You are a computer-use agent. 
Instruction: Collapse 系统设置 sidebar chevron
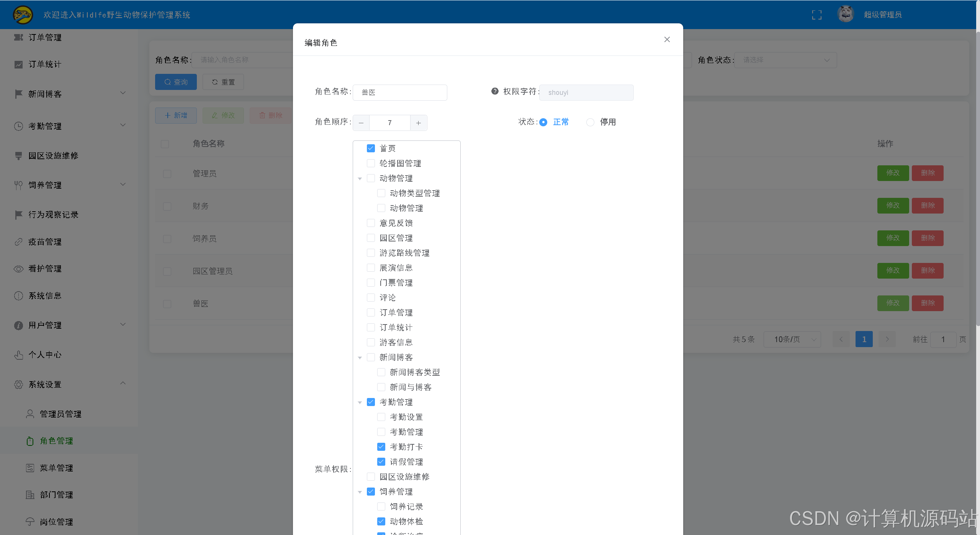[123, 383]
